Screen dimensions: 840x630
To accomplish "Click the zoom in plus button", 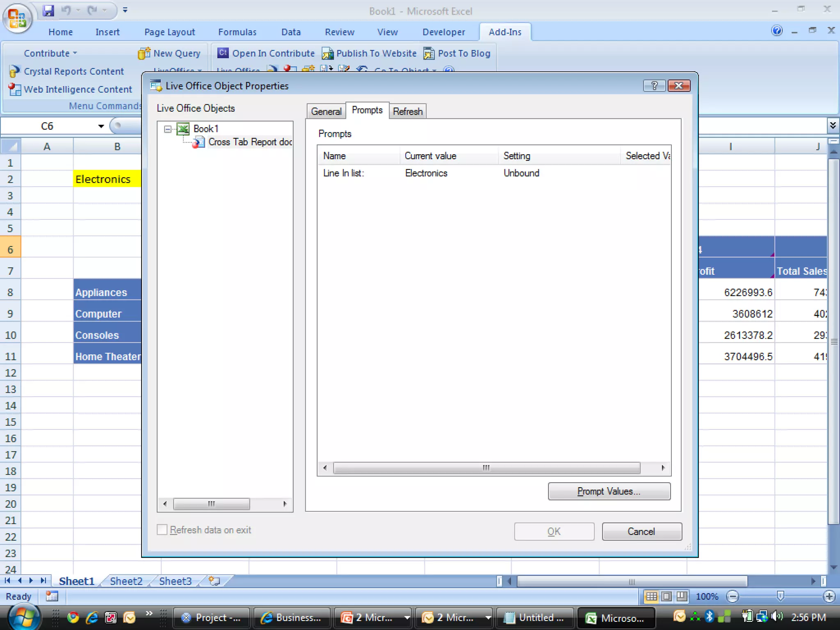I will (829, 596).
